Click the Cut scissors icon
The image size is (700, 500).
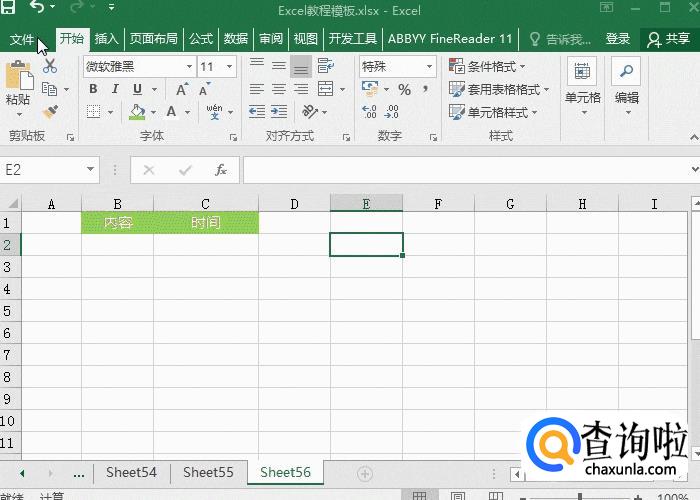[50, 67]
